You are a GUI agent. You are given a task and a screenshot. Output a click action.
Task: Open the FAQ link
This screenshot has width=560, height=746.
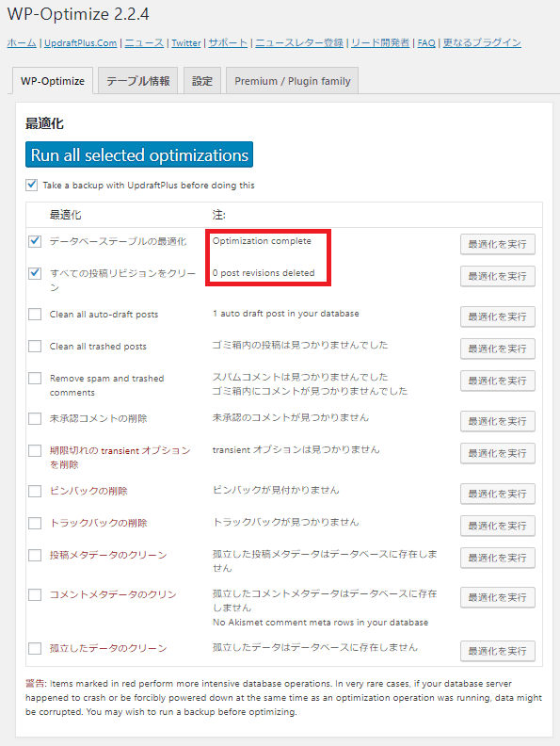(426, 42)
